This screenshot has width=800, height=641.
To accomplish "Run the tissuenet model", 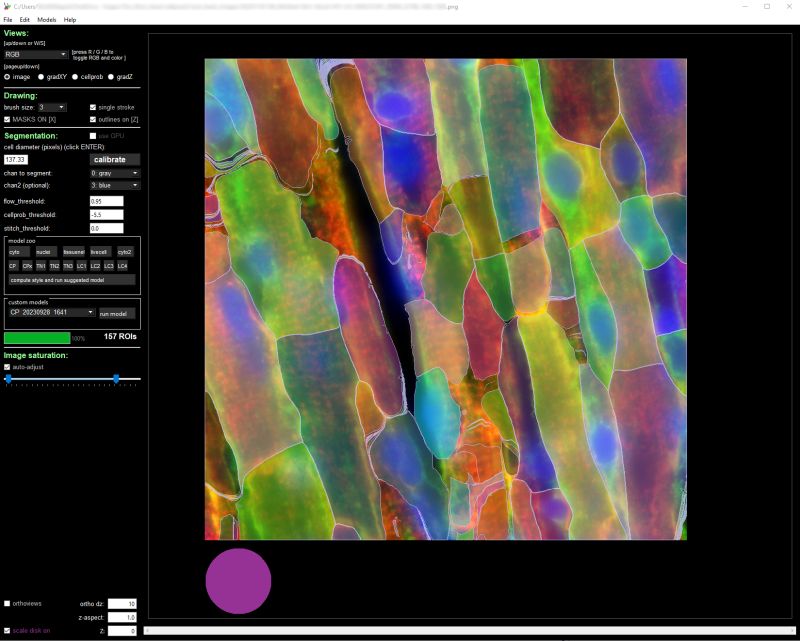I will click(75, 252).
